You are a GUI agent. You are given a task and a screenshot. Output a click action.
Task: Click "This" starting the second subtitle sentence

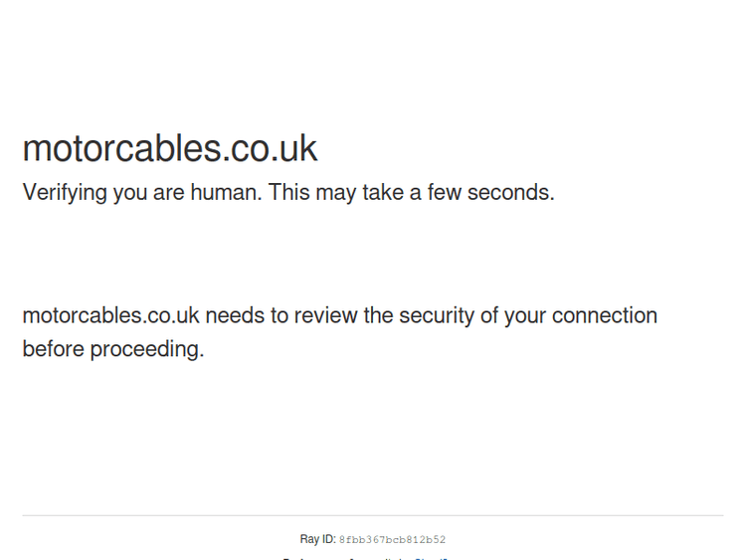pos(289,193)
